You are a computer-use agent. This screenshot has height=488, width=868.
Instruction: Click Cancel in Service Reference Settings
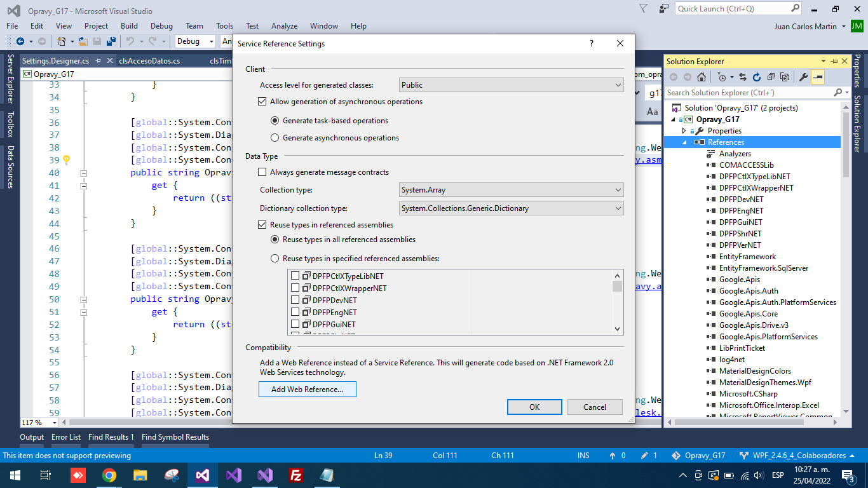(595, 407)
